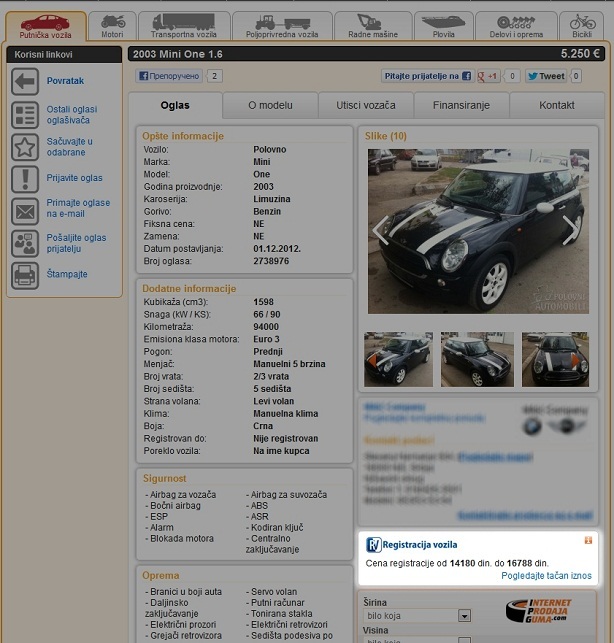Click the orange info icon in Registracija vozila
The image size is (614, 643).
(588, 540)
